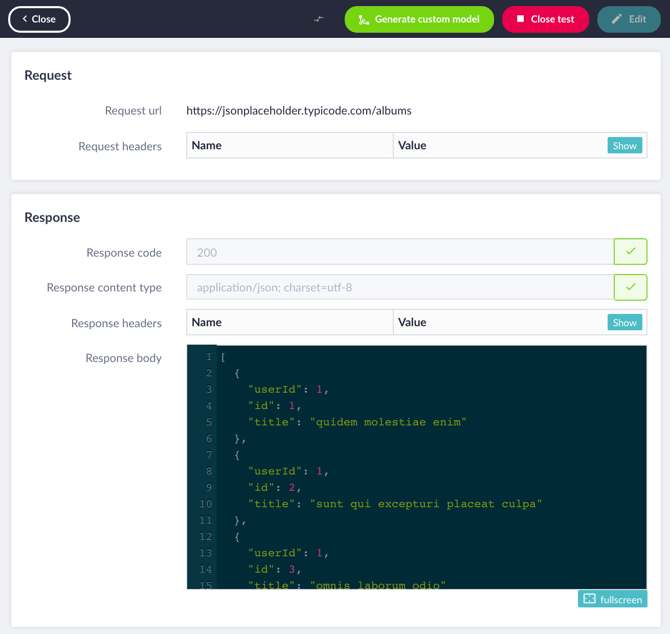This screenshot has height=634, width=670.
Task: Click line number 1 in response body
Action: pos(208,357)
